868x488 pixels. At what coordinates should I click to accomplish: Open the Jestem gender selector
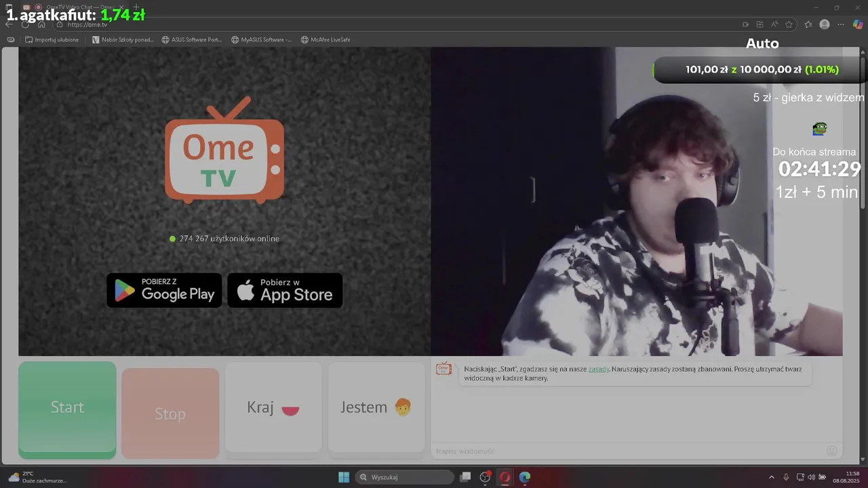tap(376, 407)
